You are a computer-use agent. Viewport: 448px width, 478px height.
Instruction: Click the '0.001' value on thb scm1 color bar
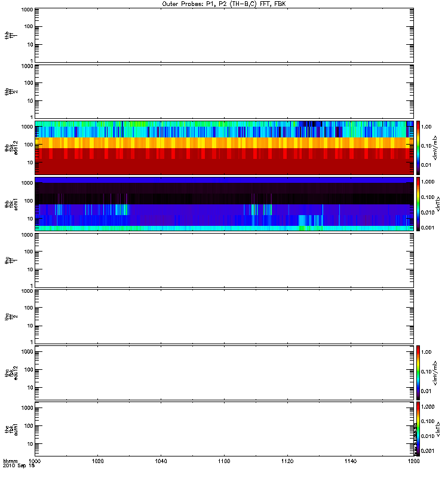tap(428, 228)
